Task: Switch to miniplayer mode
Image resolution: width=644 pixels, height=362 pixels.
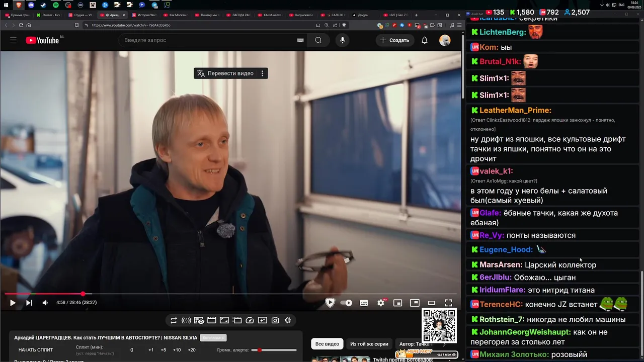Action: pyautogui.click(x=397, y=303)
